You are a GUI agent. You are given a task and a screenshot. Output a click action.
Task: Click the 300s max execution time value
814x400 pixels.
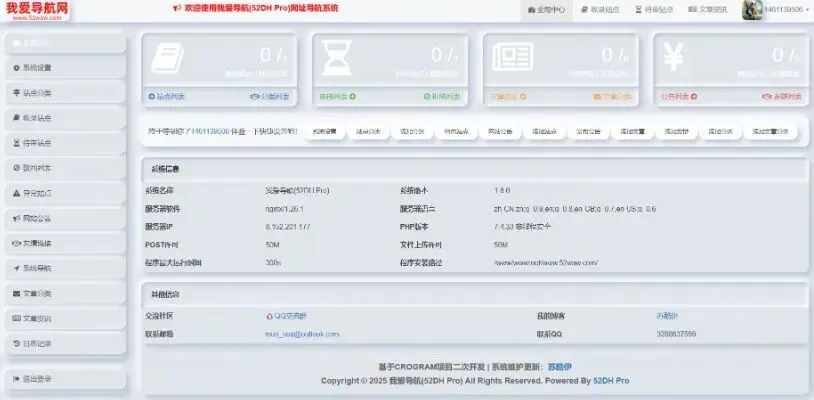tap(273, 263)
